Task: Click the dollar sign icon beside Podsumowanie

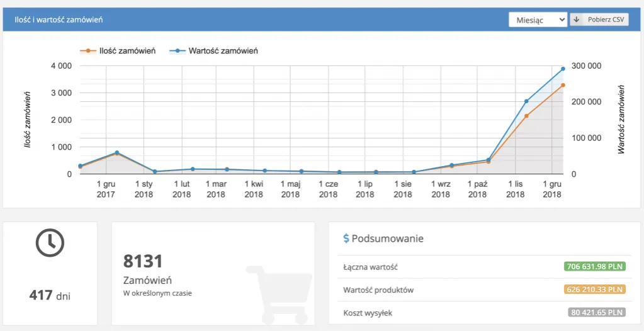Action: [346, 238]
